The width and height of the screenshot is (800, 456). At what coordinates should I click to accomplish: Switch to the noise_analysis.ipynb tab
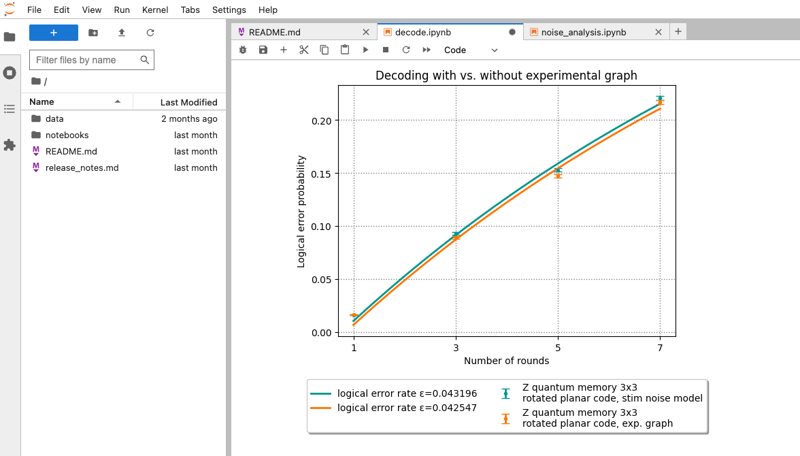pos(583,32)
